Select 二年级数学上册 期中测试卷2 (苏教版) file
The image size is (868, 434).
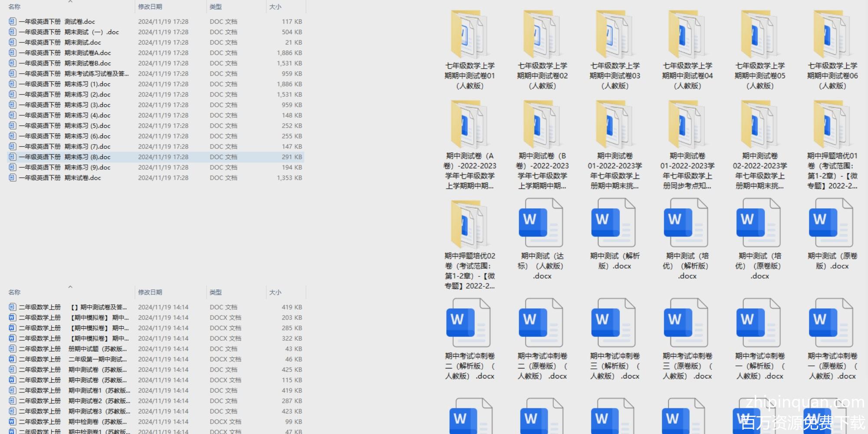click(74, 401)
